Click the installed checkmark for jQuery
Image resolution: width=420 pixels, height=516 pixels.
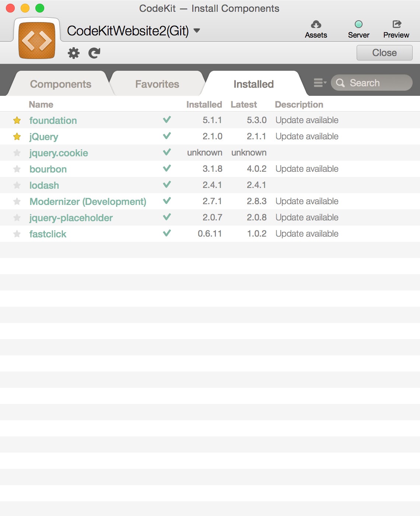[167, 136]
